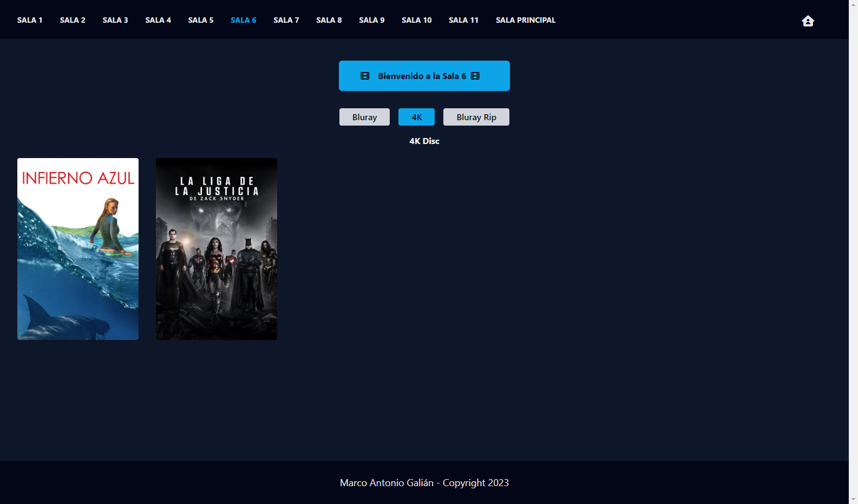Open the Infierno Azul movie poster
The width and height of the screenshot is (858, 504).
click(x=78, y=249)
